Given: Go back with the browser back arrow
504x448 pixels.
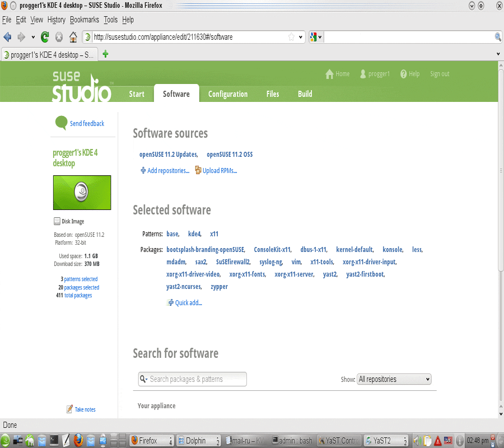Looking at the screenshot, I should (7, 37).
